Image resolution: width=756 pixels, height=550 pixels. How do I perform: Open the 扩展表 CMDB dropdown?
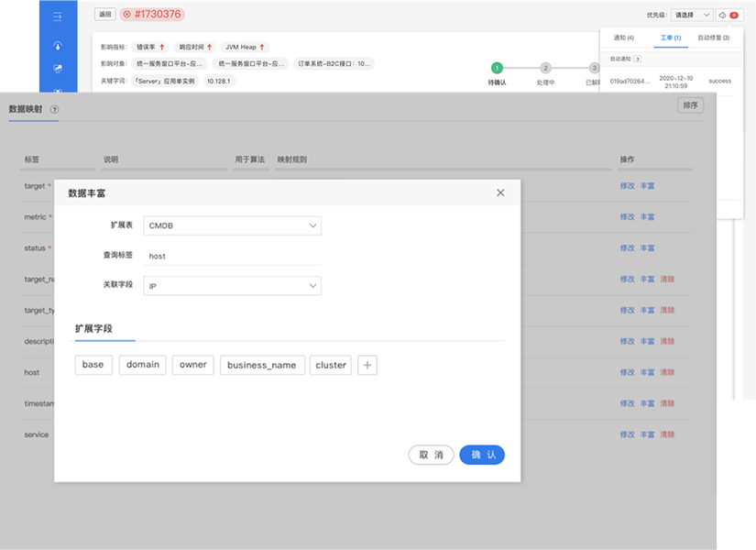click(233, 225)
